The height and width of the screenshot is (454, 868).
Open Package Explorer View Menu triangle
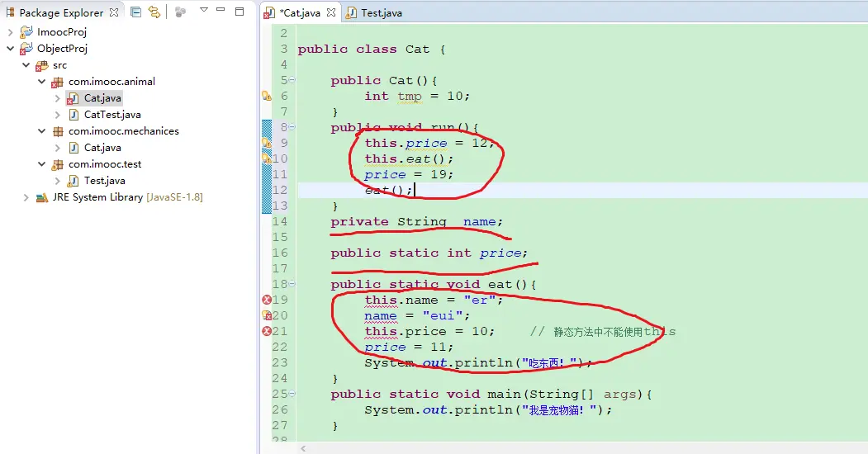tap(204, 11)
